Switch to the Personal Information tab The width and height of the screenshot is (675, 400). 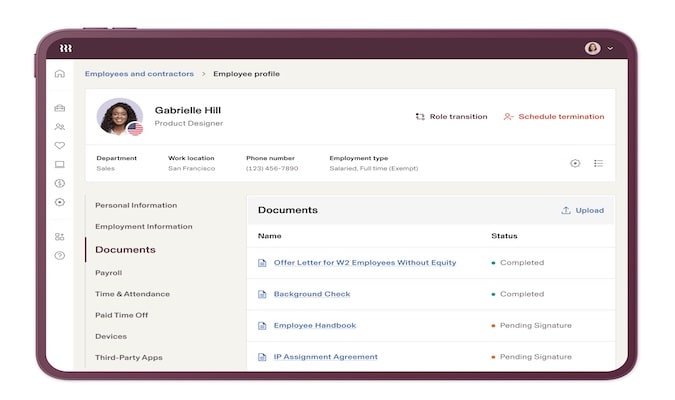pyautogui.click(x=136, y=205)
